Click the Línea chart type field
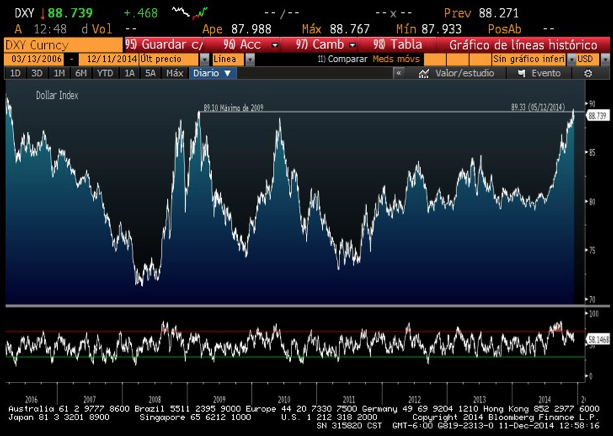Viewport: 613px width, 436px height. point(229,59)
